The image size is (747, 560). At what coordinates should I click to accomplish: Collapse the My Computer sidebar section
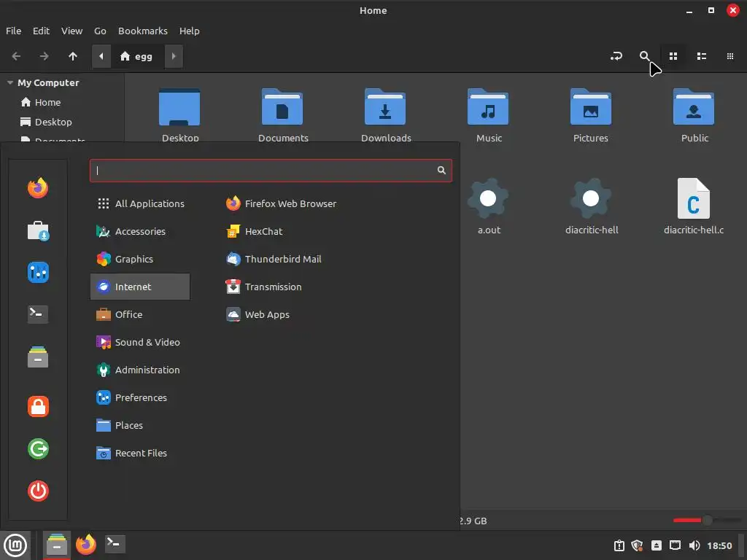[x=10, y=82]
